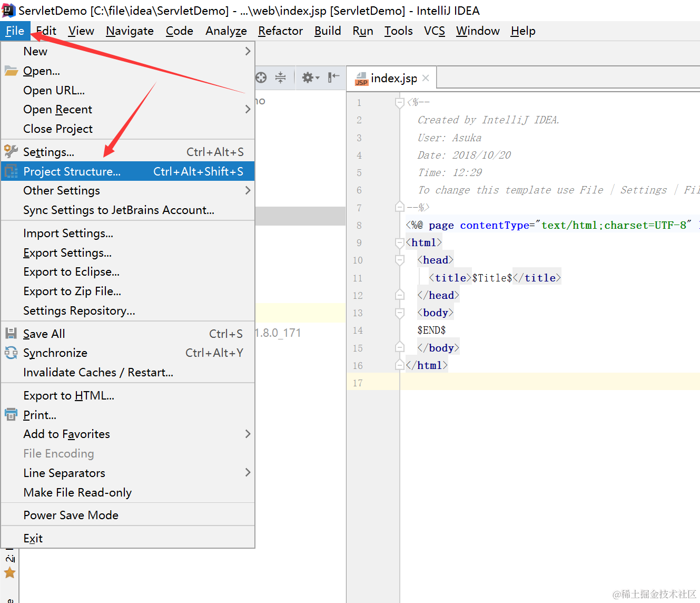Collapse head tag fold marker at line 10
Viewport: 700px width, 603px height.
[400, 260]
